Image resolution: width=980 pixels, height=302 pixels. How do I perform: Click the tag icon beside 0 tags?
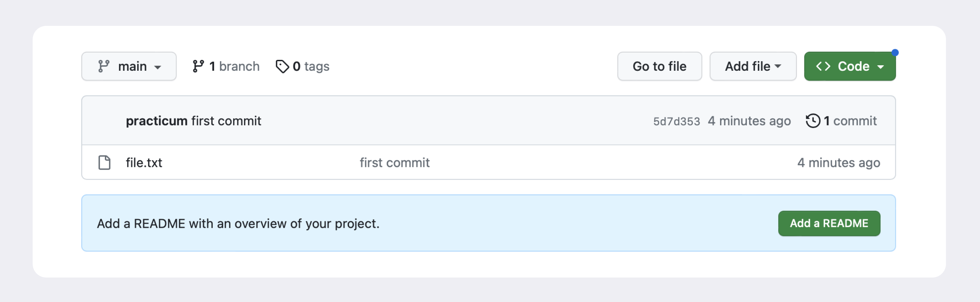282,66
